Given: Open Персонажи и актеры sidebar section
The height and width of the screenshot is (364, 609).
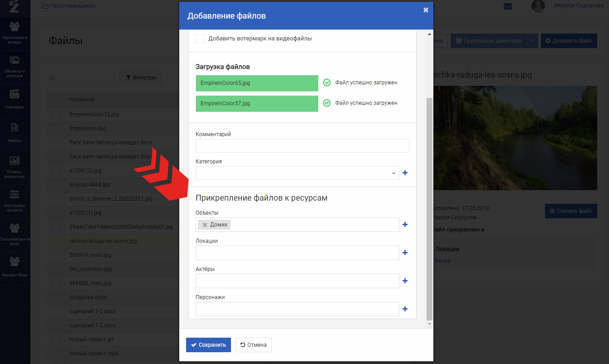Looking at the screenshot, I should 15,33.
